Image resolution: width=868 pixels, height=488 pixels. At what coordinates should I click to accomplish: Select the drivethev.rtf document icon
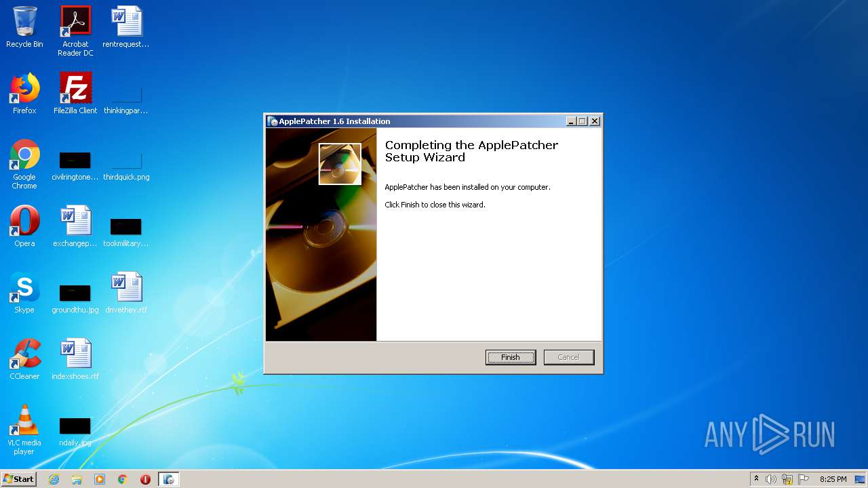(x=126, y=293)
